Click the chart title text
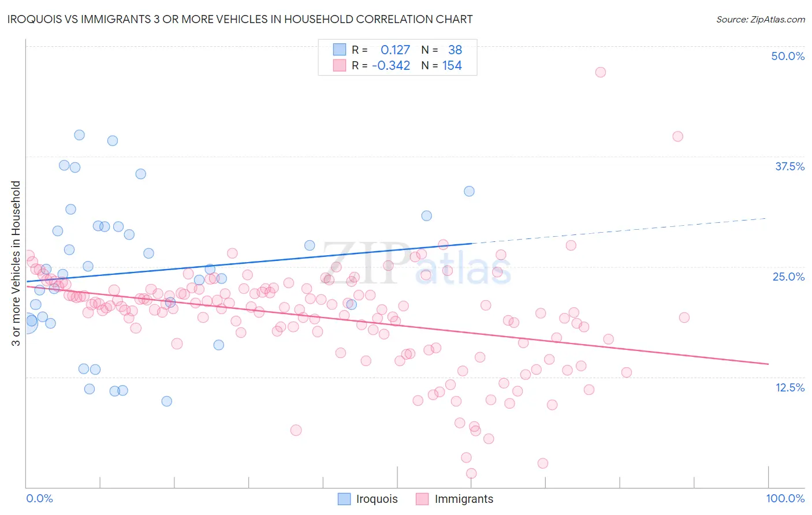 pos(240,19)
